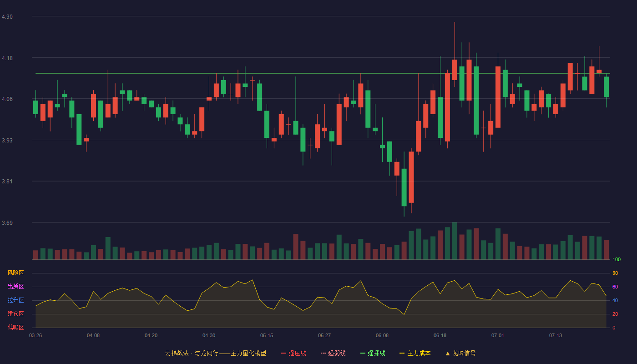Select the 3.81 price axis label
The image size is (637, 364).
coord(7,182)
